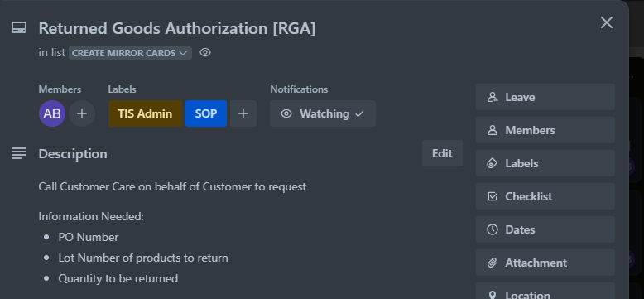Click the card icon beside the title
The width and height of the screenshot is (644, 299).
(19, 28)
